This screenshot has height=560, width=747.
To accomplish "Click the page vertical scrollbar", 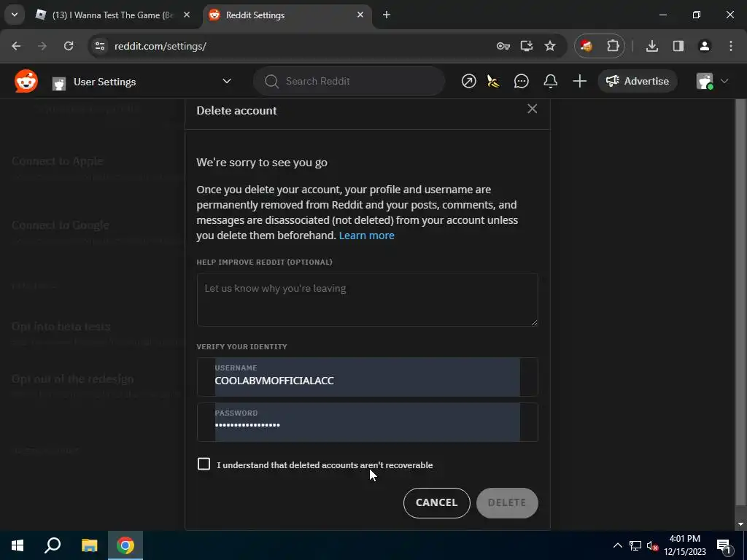I will click(x=740, y=303).
